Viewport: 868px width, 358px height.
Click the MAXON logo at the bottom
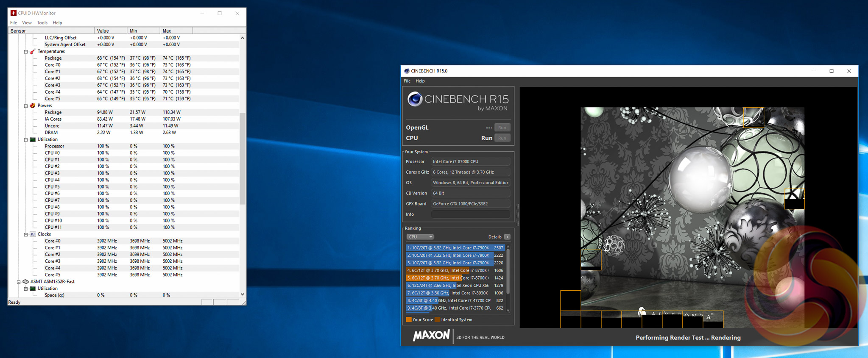(431, 336)
